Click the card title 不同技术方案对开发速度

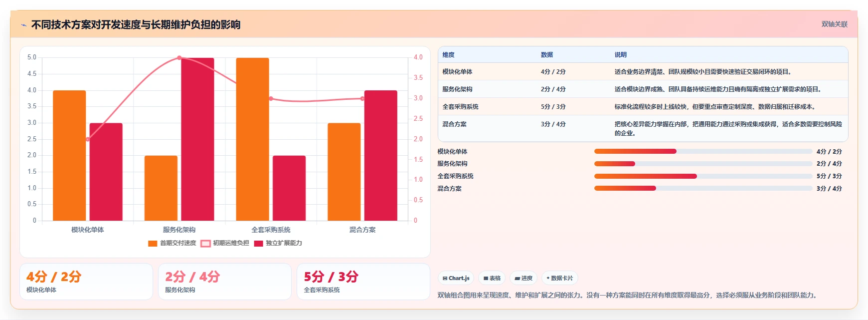(x=136, y=25)
